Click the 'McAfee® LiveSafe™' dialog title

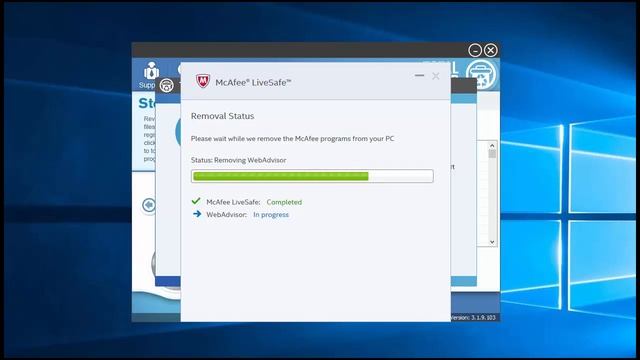pyautogui.click(x=253, y=82)
